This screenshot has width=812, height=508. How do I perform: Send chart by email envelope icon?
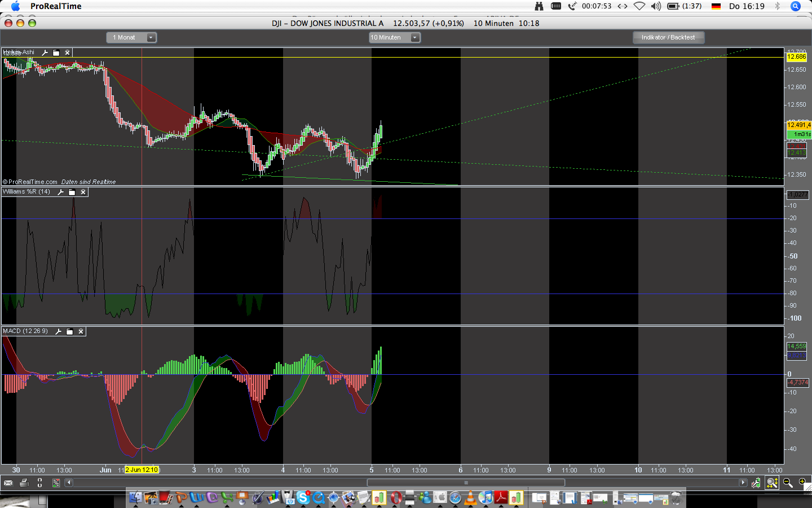point(8,483)
